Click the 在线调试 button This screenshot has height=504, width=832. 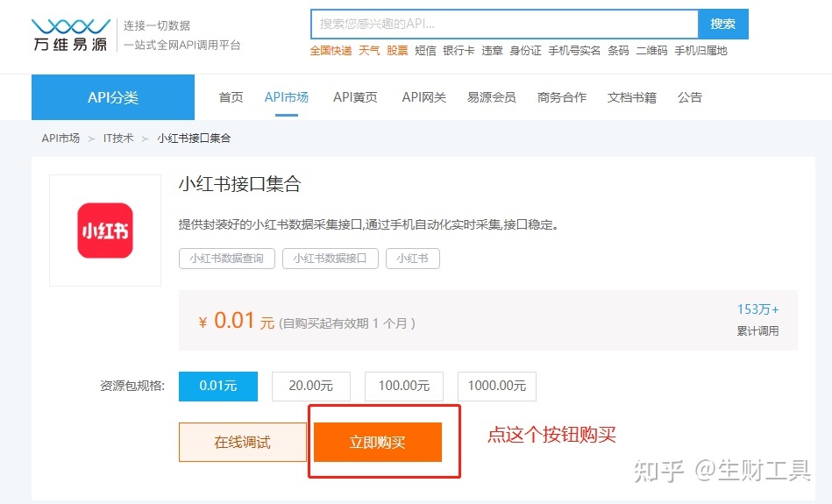click(243, 442)
